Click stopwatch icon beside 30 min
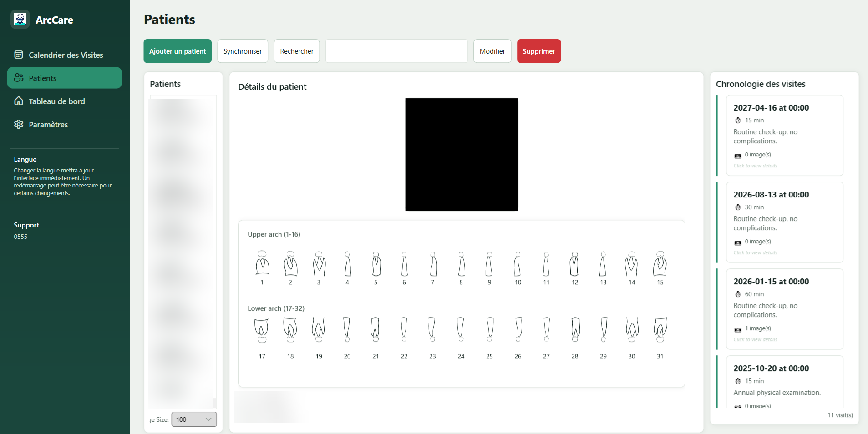 (x=738, y=207)
